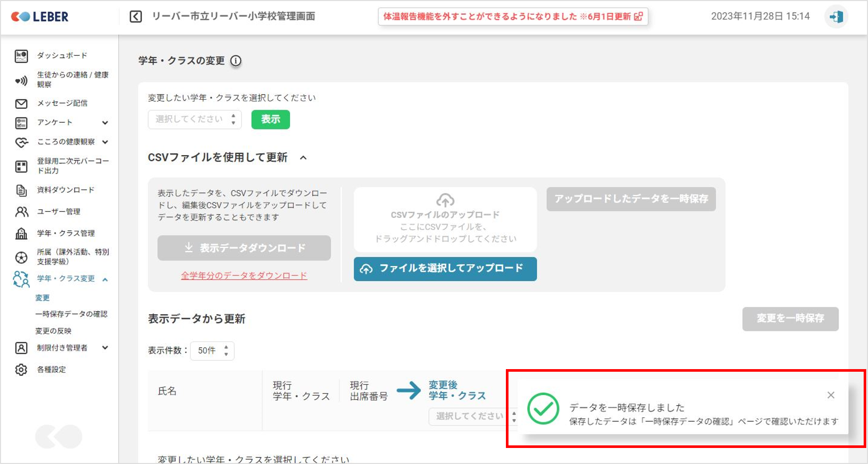Image resolution: width=868 pixels, height=464 pixels.
Task: Open the ダッシュボード dashboard icon
Action: click(21, 56)
